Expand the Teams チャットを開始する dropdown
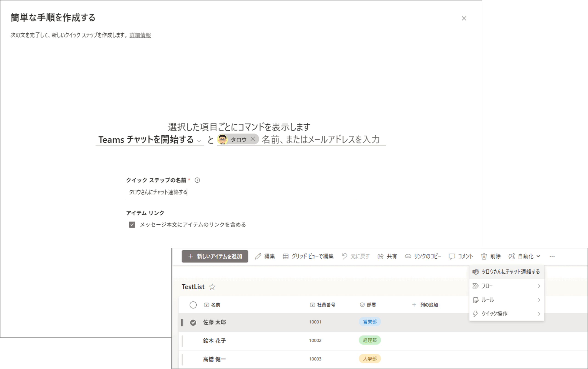 pos(150,140)
